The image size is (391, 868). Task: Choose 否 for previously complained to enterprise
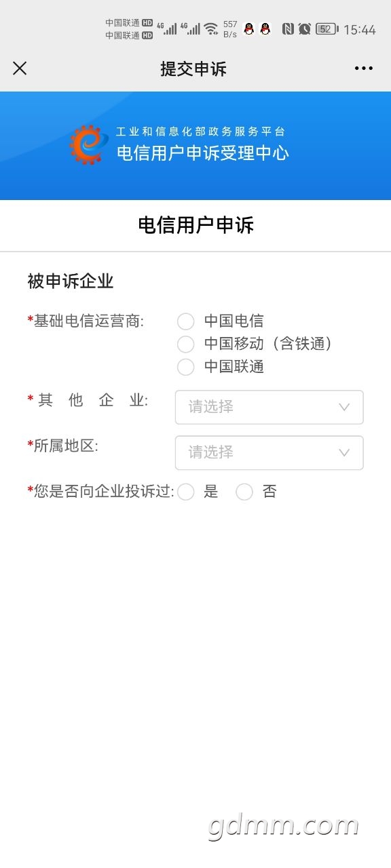pos(244,492)
